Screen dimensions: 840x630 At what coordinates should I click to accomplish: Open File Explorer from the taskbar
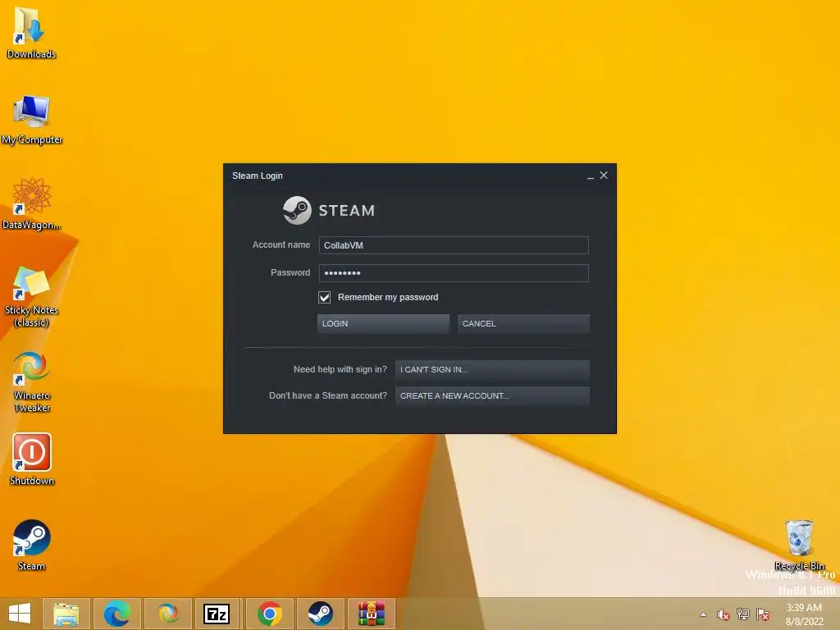pyautogui.click(x=66, y=614)
